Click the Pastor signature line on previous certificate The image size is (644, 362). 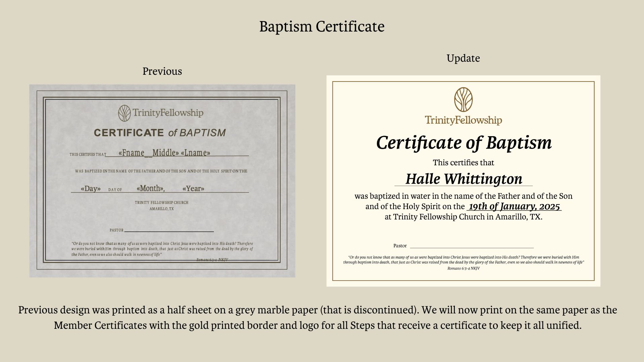click(169, 231)
